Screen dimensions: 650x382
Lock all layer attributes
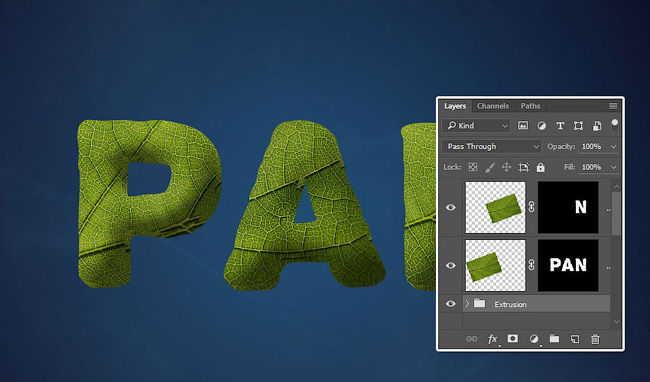click(541, 167)
